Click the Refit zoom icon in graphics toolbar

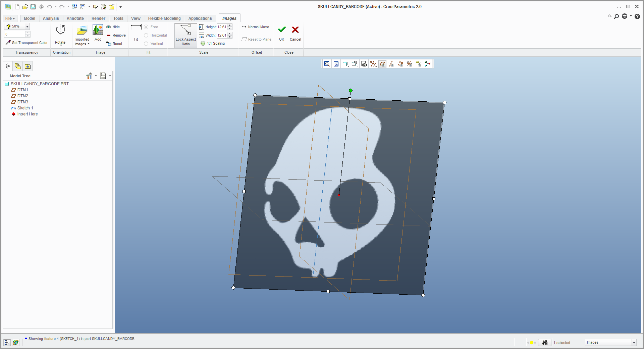[327, 64]
